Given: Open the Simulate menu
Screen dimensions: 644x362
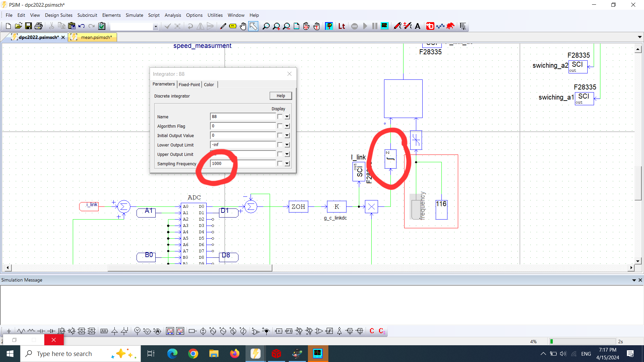Looking at the screenshot, I should click(134, 15).
